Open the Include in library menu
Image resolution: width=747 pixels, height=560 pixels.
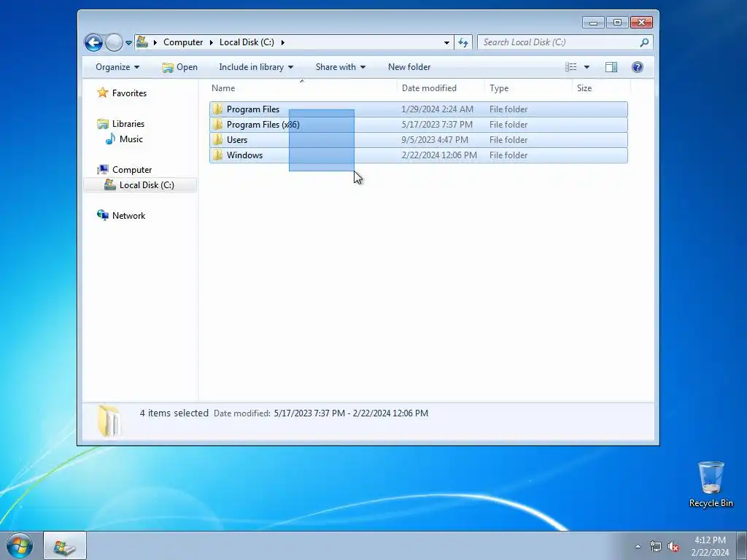click(x=256, y=67)
